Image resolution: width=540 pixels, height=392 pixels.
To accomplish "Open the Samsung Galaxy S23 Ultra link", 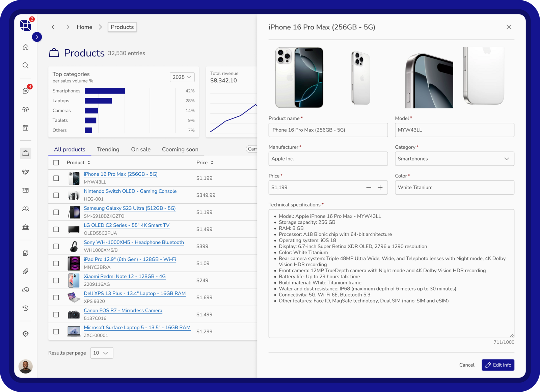I will [130, 208].
